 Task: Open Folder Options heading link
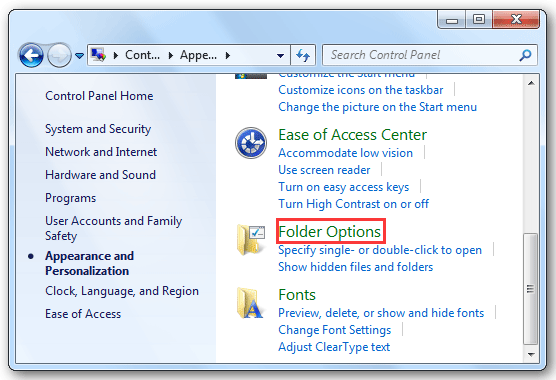pos(330,232)
